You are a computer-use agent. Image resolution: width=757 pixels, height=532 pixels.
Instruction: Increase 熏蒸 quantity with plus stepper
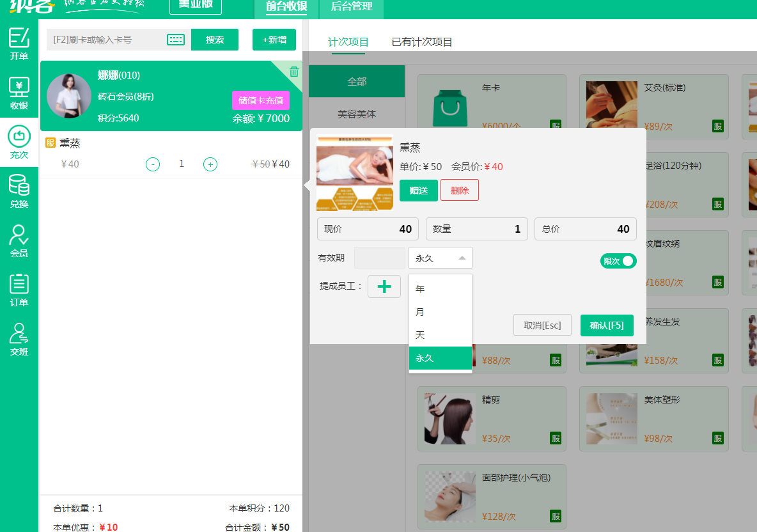[210, 164]
